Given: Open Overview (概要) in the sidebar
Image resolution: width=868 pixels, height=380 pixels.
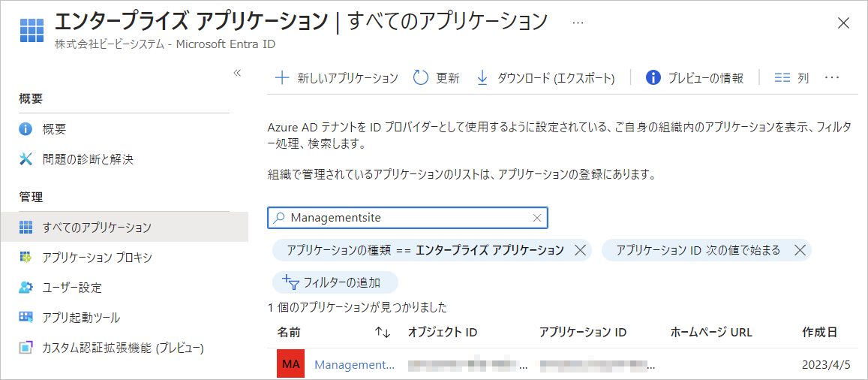Looking at the screenshot, I should pyautogui.click(x=54, y=129).
